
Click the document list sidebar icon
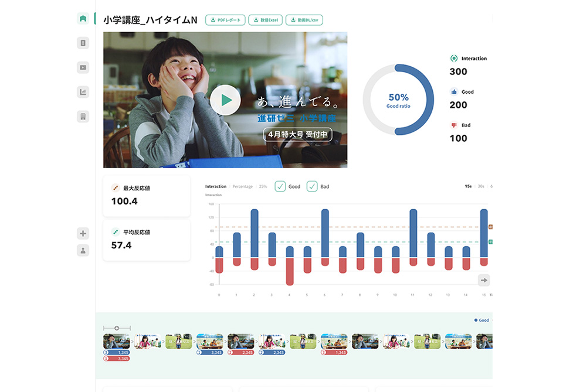point(83,43)
